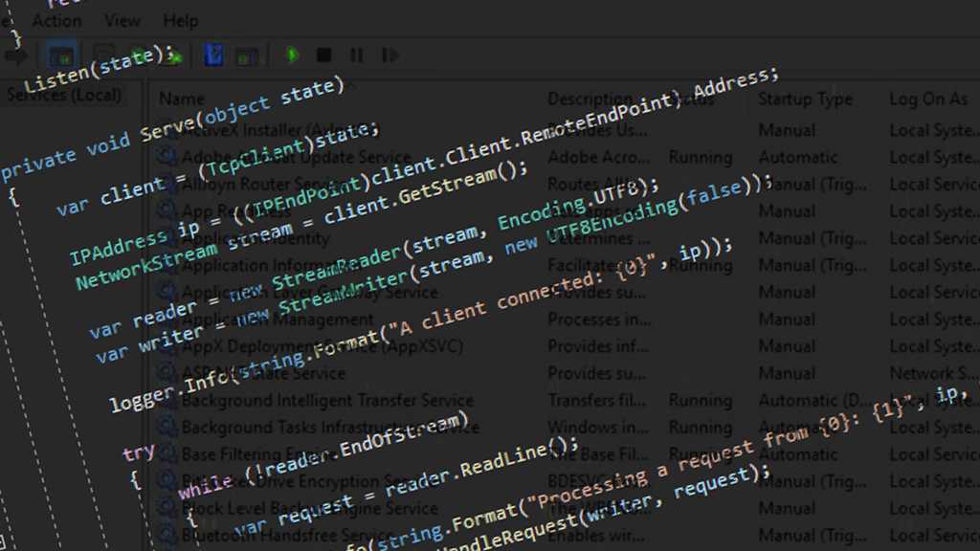Open the Action menu
This screenshot has height=551, width=980.
56,21
